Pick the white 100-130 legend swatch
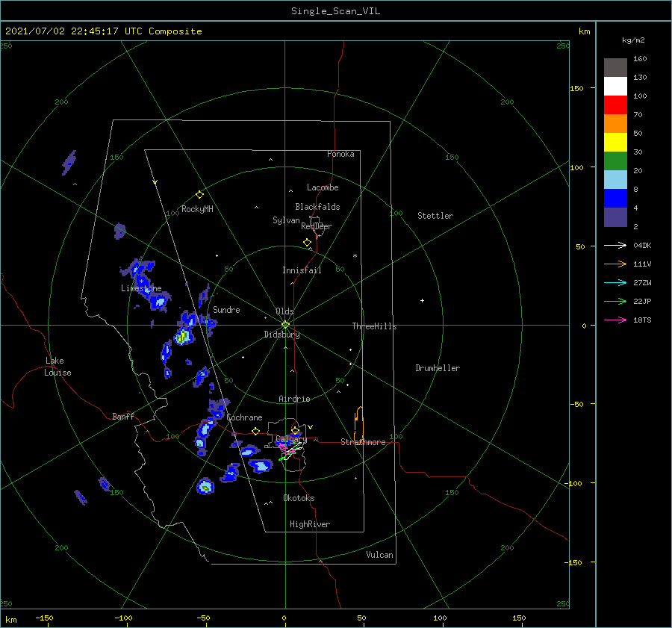 pyautogui.click(x=615, y=87)
